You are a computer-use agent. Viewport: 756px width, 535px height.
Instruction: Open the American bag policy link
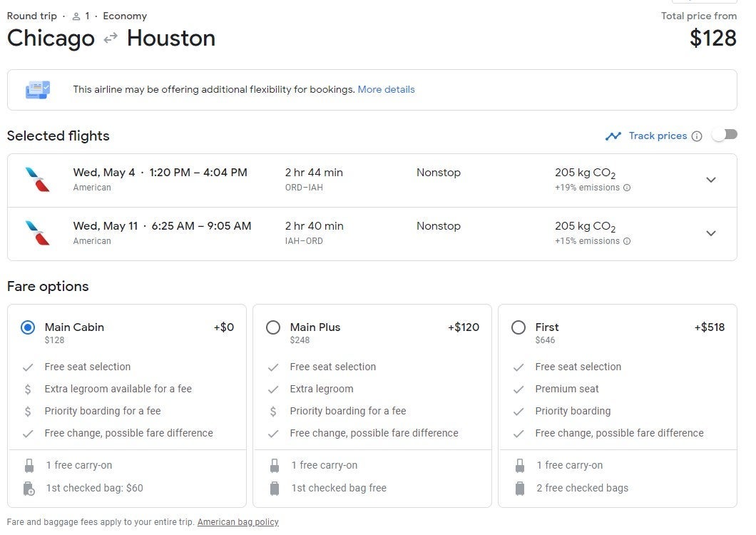click(237, 522)
